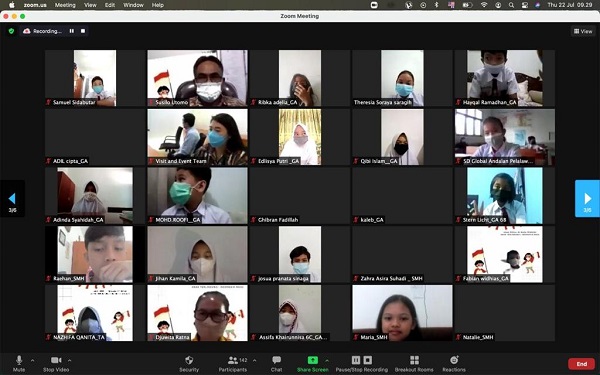Select Natalie_SMH tile

pos(505,313)
